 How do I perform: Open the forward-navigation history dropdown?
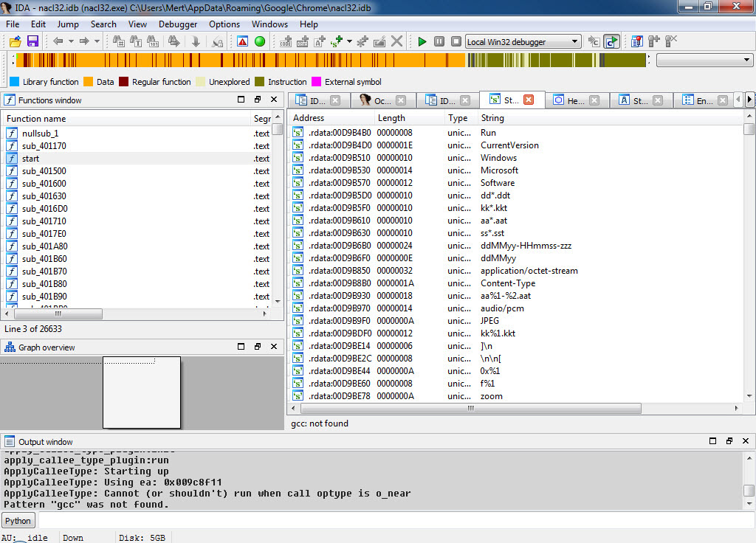click(97, 41)
